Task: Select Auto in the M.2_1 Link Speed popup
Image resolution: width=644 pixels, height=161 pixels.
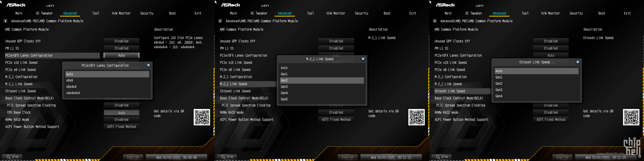Action: click(322, 68)
